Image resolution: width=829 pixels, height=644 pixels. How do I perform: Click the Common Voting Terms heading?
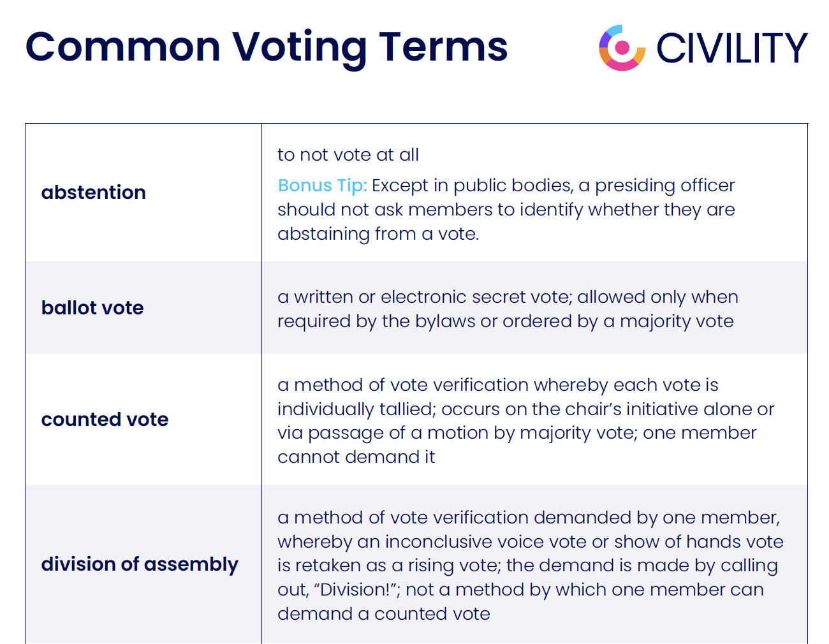(266, 47)
